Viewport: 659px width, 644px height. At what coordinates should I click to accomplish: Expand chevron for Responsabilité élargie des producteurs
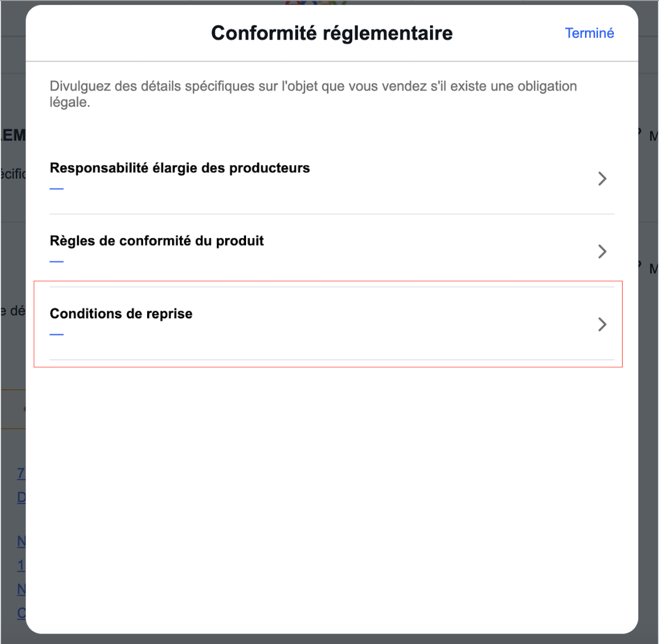tap(602, 179)
